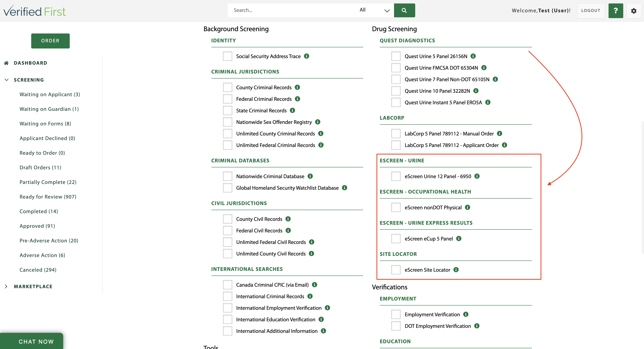Show info for County Criminal Records

(297, 87)
